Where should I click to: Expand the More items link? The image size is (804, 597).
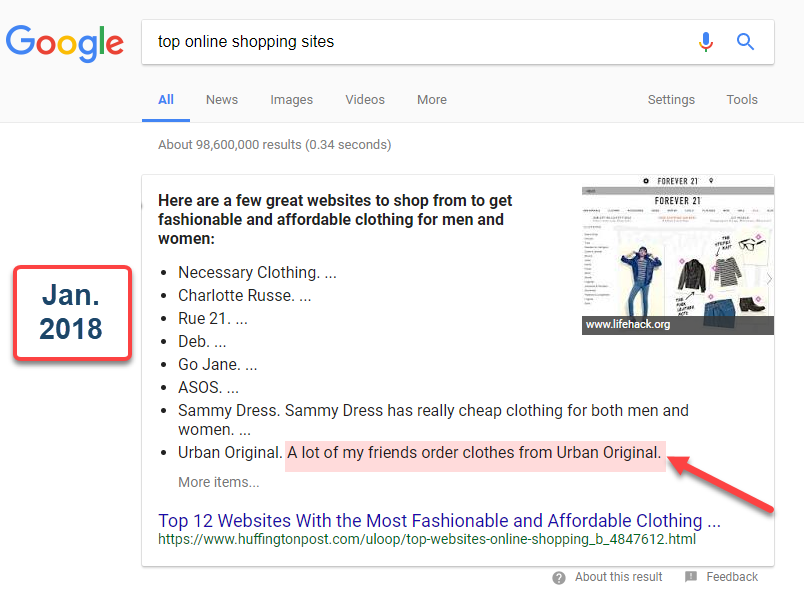point(218,482)
